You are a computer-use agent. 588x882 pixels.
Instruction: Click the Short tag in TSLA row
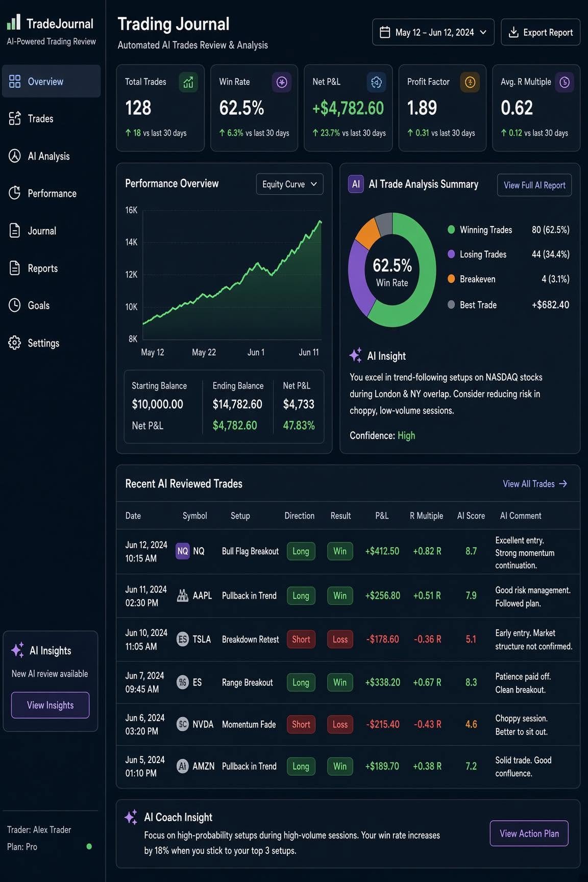tap(301, 639)
